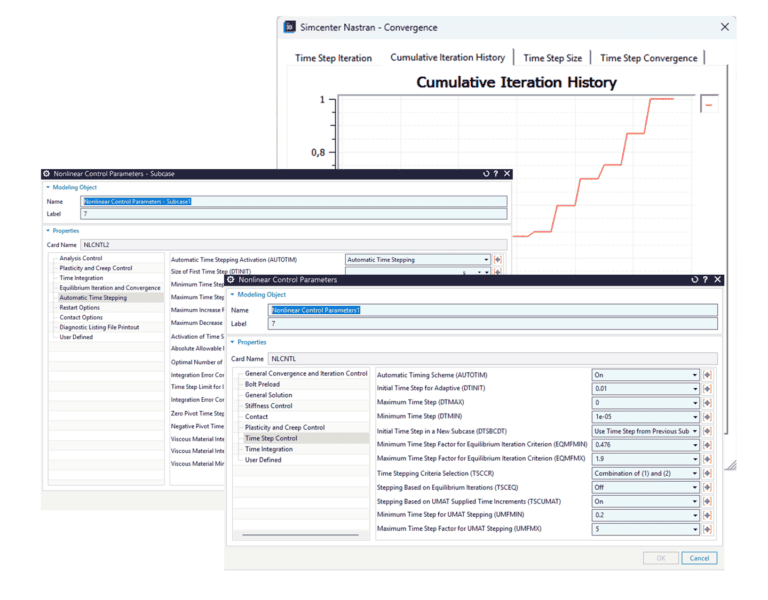The height and width of the screenshot is (600, 768).
Task: Click options icon beside TSCUMAT On field
Action: (x=707, y=501)
